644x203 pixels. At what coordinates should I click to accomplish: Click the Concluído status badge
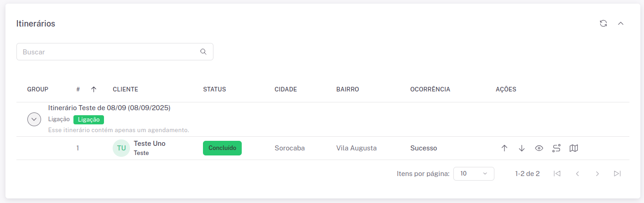[x=222, y=148]
